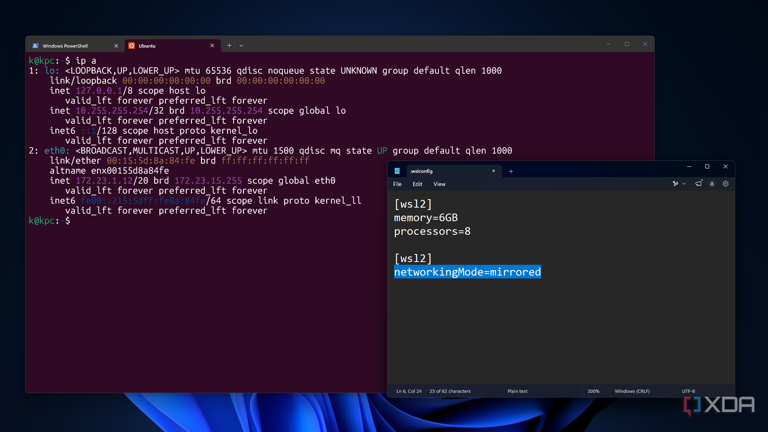Click the 'ip a' command in terminal
The width and height of the screenshot is (768, 432).
[86, 61]
